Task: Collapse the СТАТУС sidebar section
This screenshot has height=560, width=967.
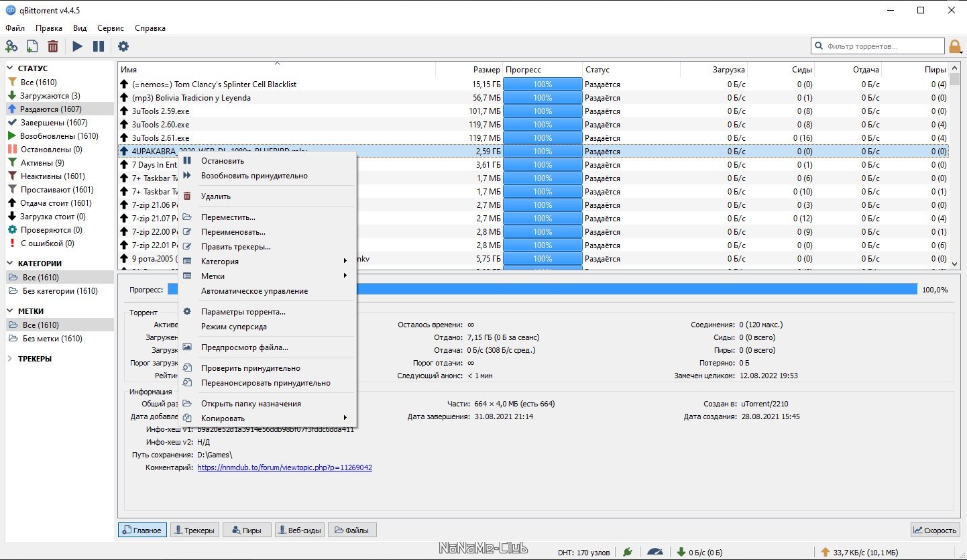Action: coord(11,68)
